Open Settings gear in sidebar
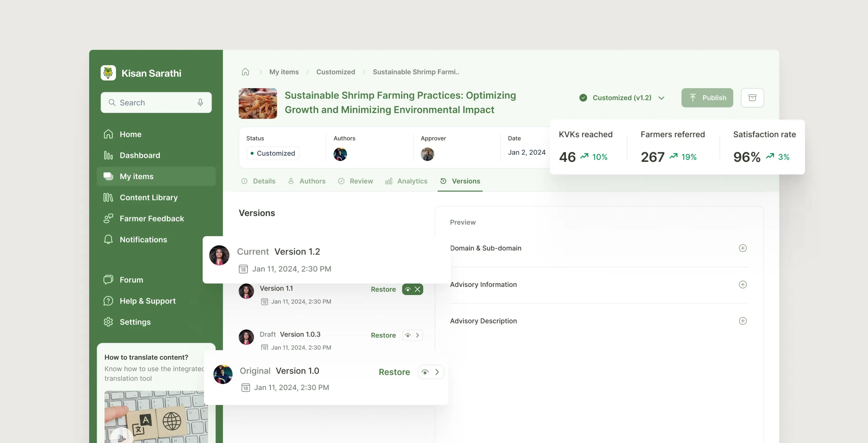 [135, 322]
